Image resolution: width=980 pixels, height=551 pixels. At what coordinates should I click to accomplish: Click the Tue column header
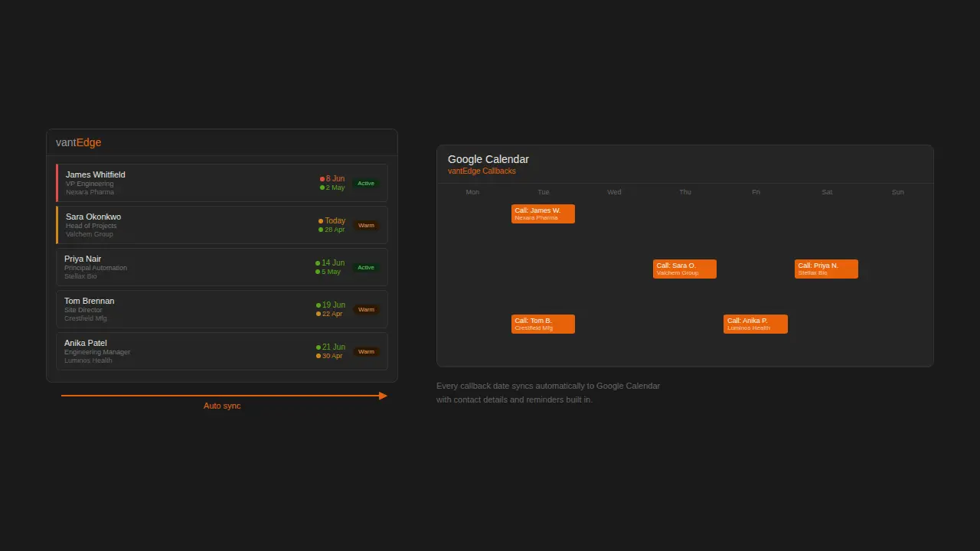tap(544, 192)
